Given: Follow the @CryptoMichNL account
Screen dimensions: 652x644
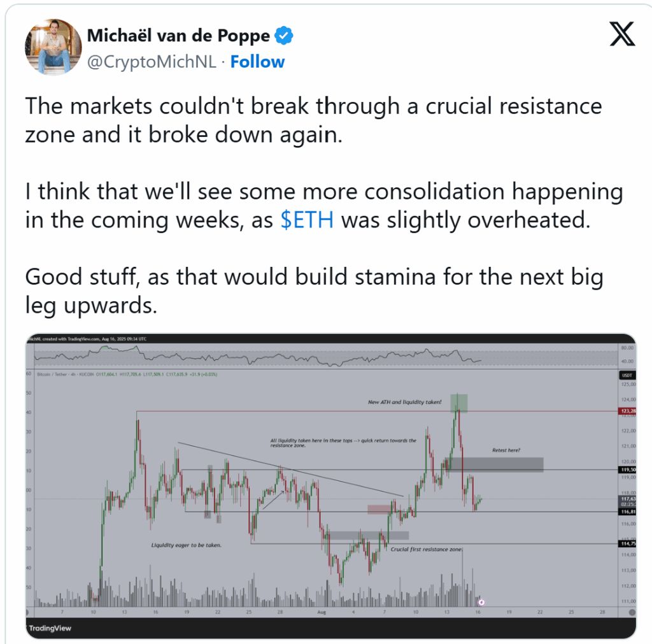Looking at the screenshot, I should (257, 62).
